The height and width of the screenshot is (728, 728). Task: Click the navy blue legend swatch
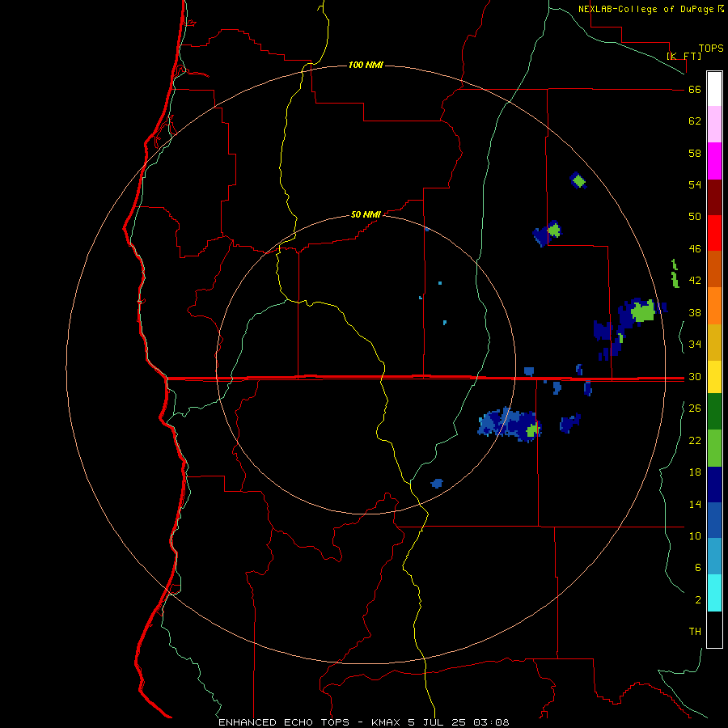pyautogui.click(x=714, y=485)
